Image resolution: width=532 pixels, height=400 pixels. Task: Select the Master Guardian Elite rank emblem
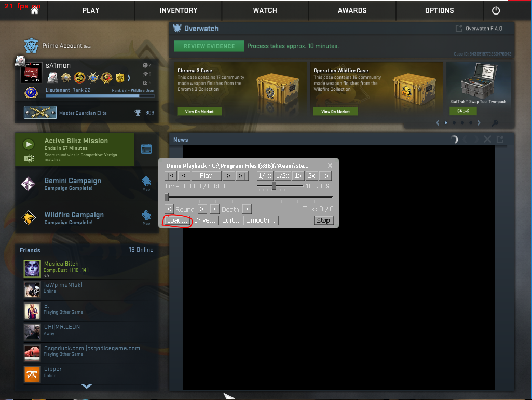40,112
